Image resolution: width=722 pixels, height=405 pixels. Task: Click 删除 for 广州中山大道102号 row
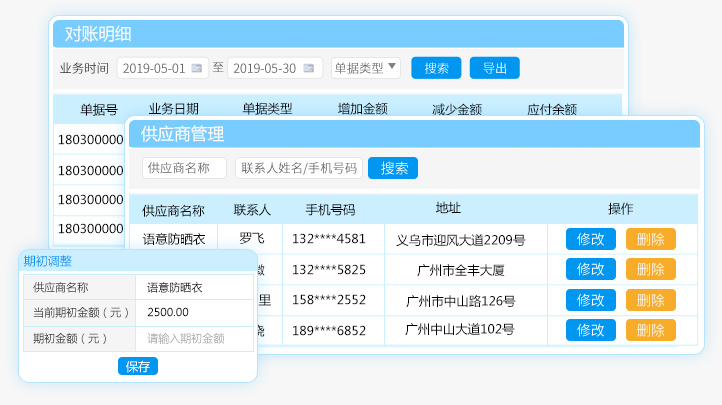click(x=650, y=330)
